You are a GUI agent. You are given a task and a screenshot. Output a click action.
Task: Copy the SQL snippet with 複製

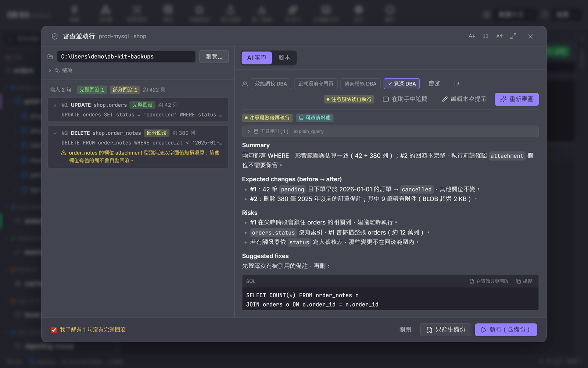tap(524, 281)
